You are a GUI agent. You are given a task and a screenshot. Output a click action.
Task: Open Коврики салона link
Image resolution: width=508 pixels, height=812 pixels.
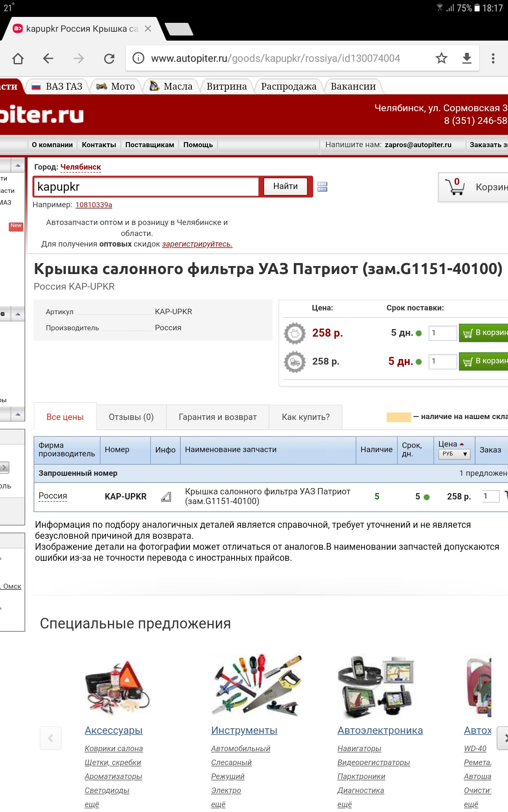pyautogui.click(x=113, y=749)
